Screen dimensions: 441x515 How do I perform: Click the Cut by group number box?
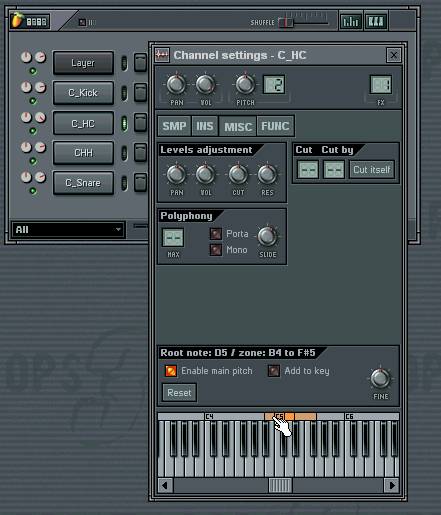334,170
